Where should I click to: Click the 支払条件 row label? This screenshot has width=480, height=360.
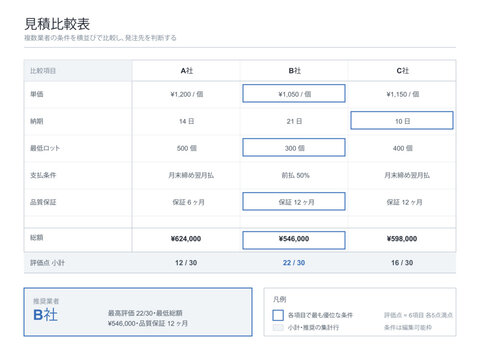pyautogui.click(x=43, y=175)
